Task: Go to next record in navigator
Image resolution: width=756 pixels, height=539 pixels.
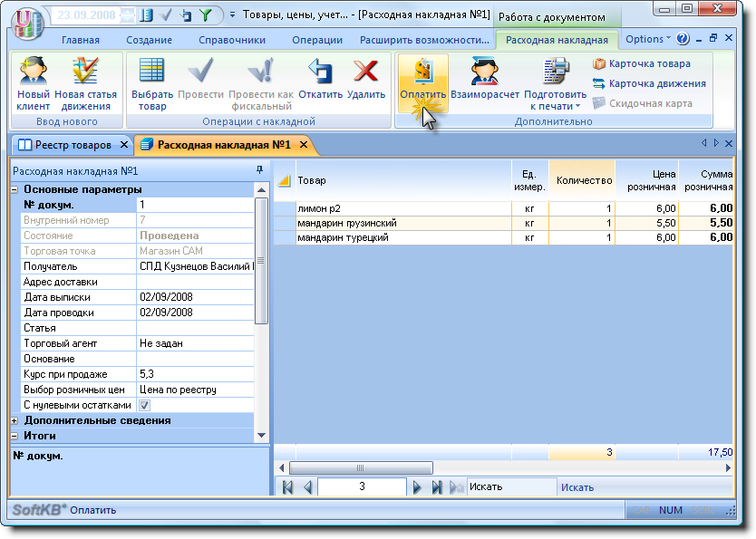Action: 417,487
